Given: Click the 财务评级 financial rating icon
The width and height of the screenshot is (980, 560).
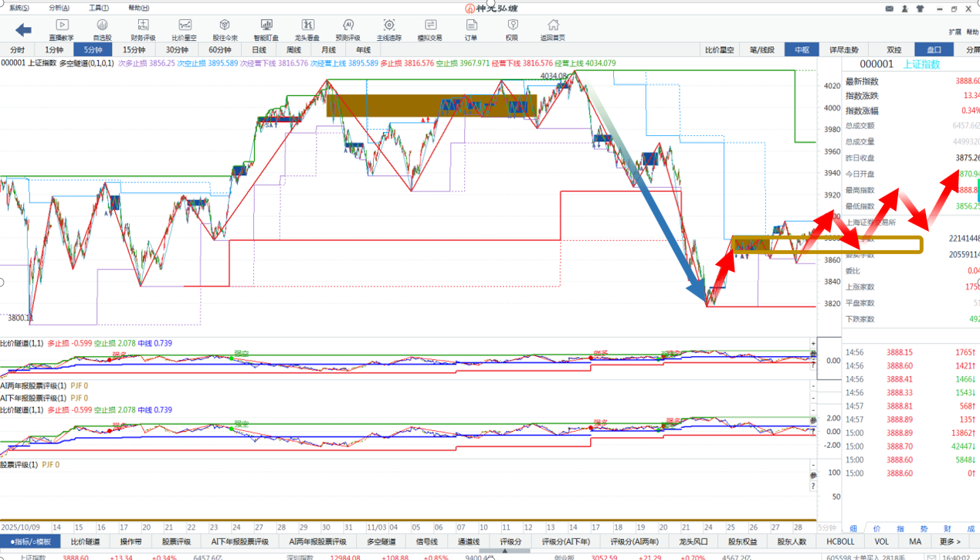Looking at the screenshot, I should [x=143, y=29].
